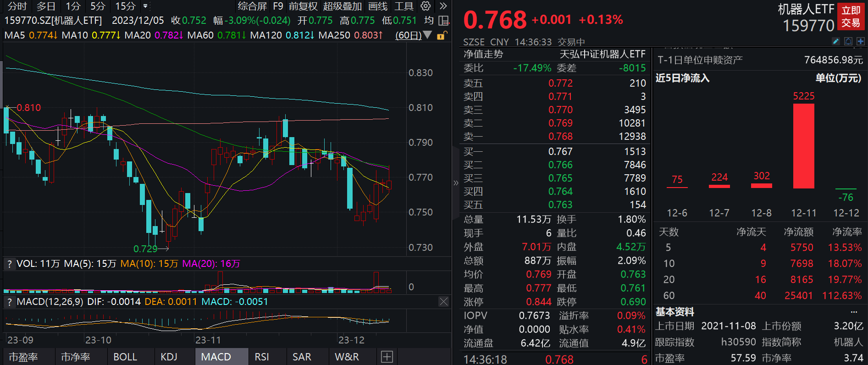Click the 委比 -17.49% value

click(532, 68)
